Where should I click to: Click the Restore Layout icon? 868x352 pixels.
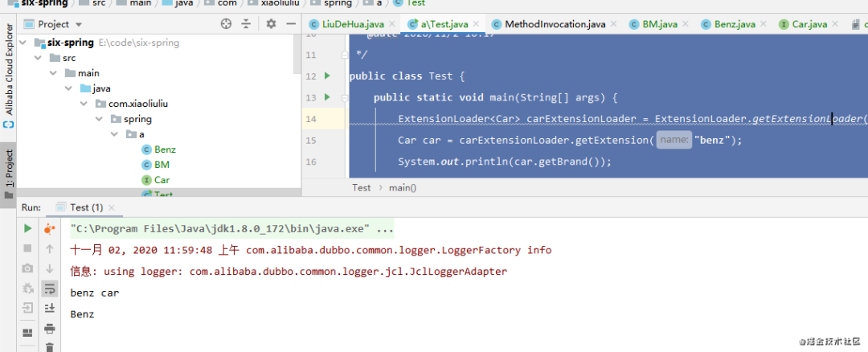coord(27,332)
